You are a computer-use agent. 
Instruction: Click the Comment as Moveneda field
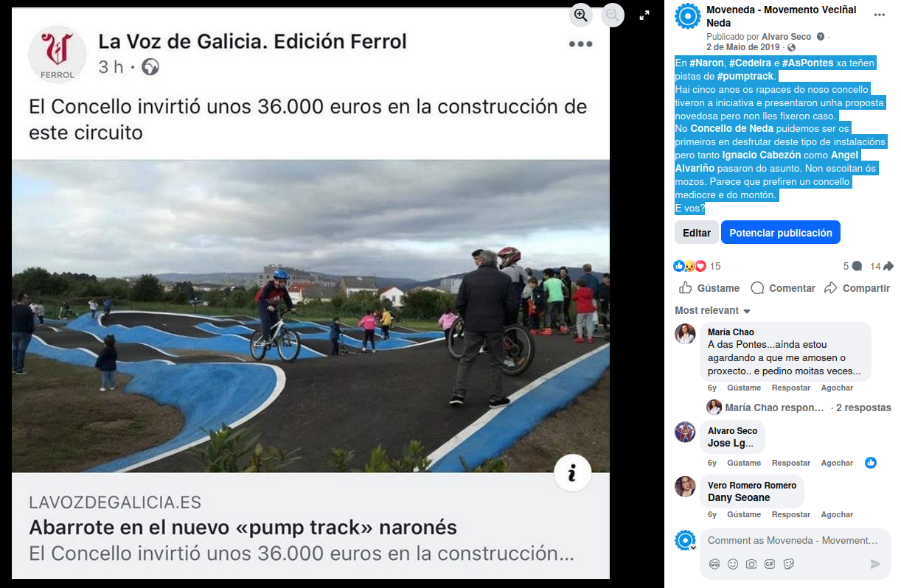pos(793,540)
